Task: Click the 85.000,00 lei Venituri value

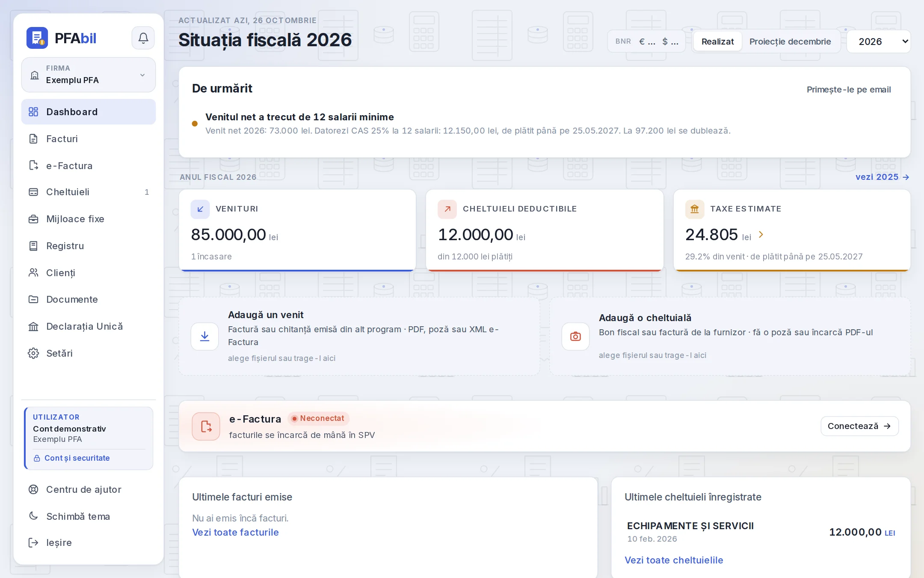Action: 234,235
